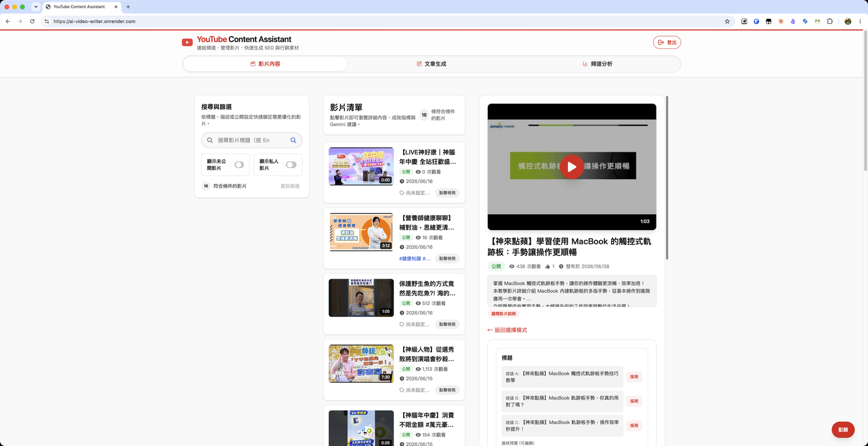Viewport: 868px width, 446px height.
Task: Toggle 顯示私人影片 switch
Action: click(x=291, y=165)
